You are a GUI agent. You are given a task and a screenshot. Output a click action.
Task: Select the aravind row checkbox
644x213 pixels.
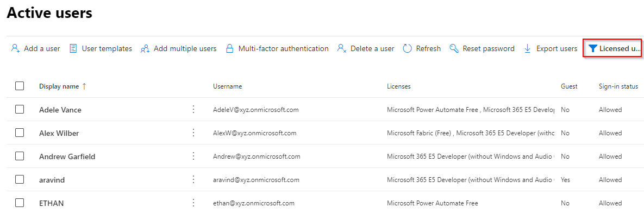click(x=20, y=179)
